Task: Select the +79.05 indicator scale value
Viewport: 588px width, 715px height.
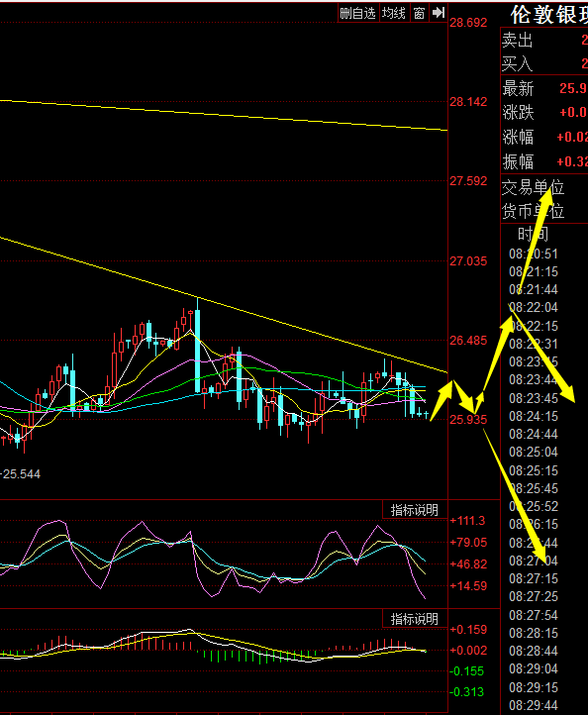Action: (x=468, y=543)
